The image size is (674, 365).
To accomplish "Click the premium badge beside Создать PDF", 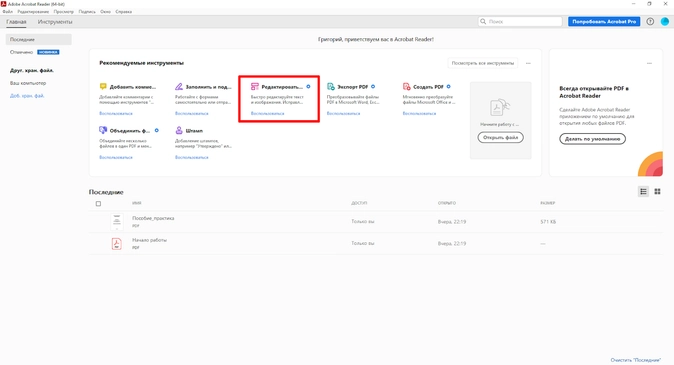I will [x=448, y=86].
